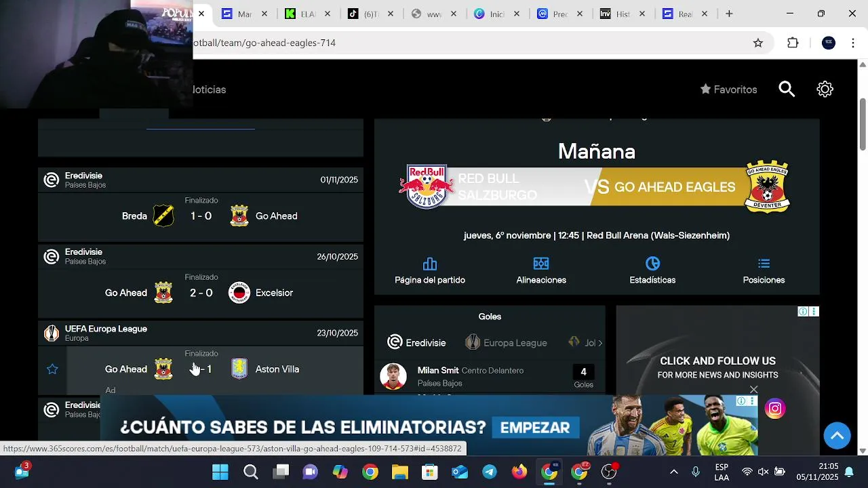Viewport: 868px width, 488px height.
Task: Click the Aston Villa crest
Action: coord(239,369)
